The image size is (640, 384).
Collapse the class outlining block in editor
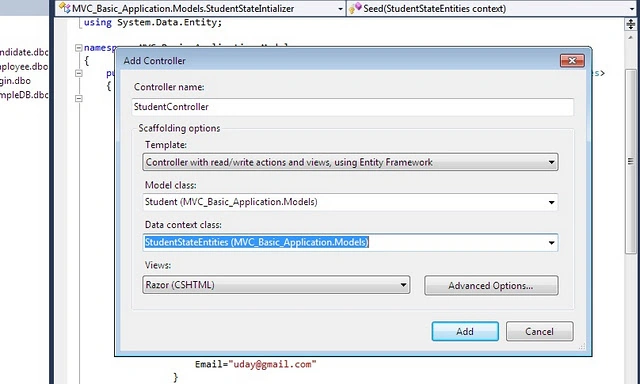click(79, 73)
